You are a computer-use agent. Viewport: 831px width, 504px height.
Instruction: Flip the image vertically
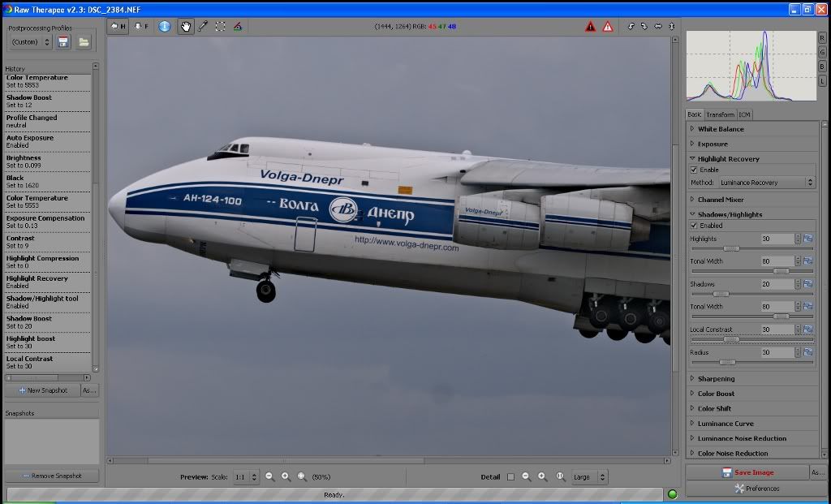click(671, 26)
